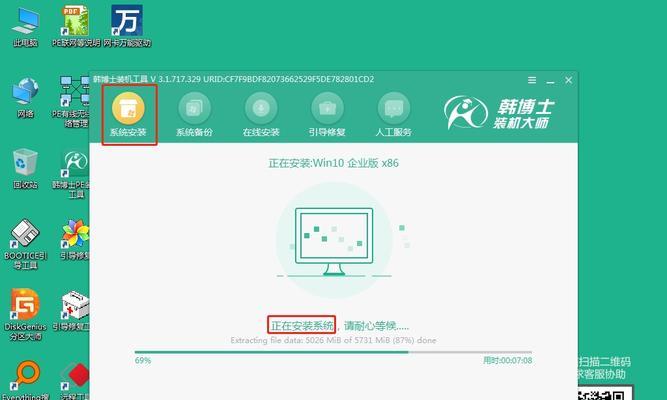Click the Extracting file data status line
Viewport: 667px width, 400px height.
click(x=333, y=340)
